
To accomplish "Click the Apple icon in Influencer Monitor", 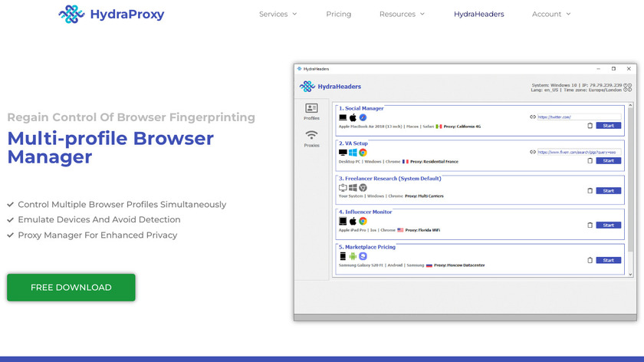I will pos(353,221).
